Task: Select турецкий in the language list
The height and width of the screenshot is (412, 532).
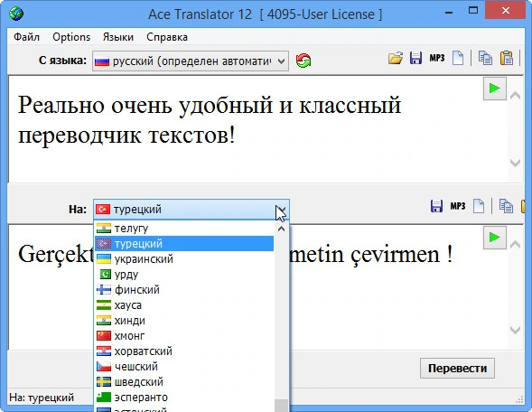Action: (184, 244)
